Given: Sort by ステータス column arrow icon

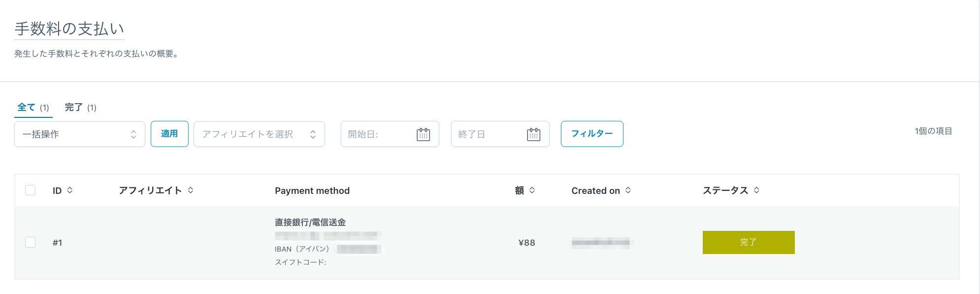Looking at the screenshot, I should coord(756,190).
